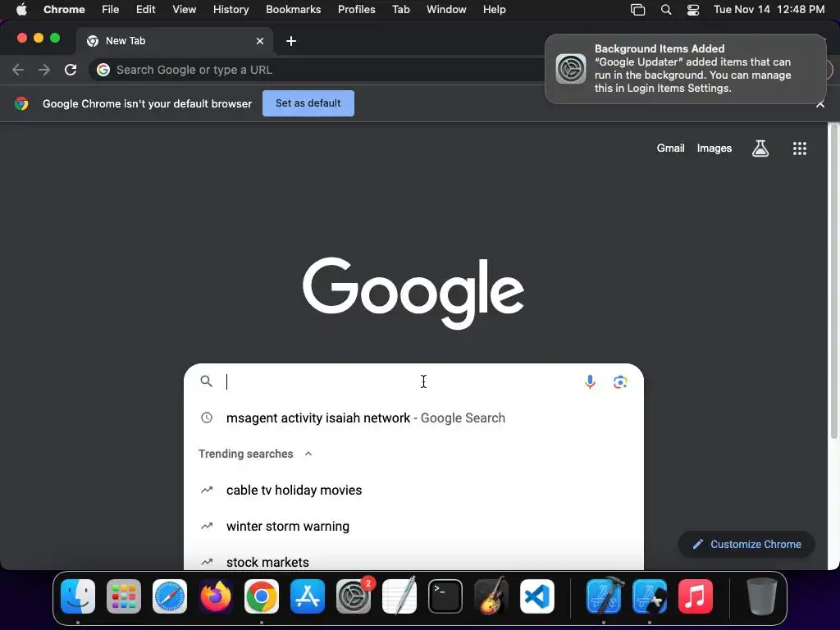Image resolution: width=840 pixels, height=630 pixels.
Task: Open the Apple menu
Action: pos(21,10)
